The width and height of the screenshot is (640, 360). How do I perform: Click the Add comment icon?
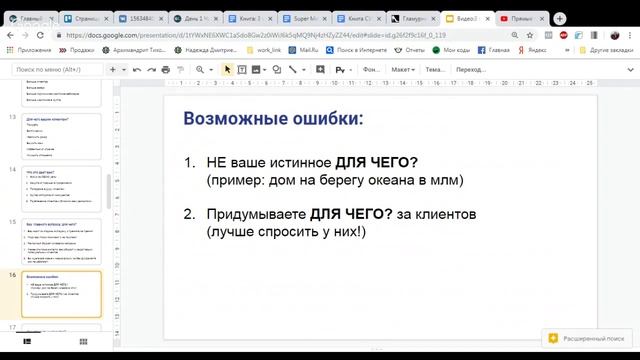coord(320,70)
